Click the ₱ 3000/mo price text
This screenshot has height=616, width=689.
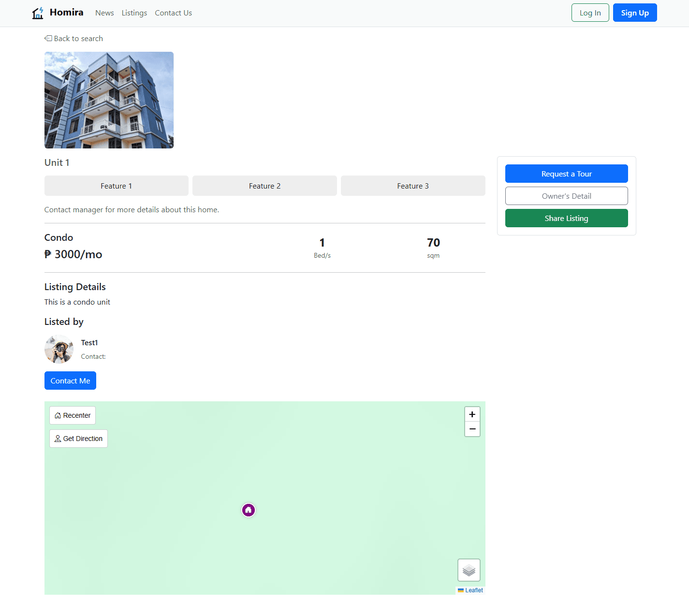[73, 254]
